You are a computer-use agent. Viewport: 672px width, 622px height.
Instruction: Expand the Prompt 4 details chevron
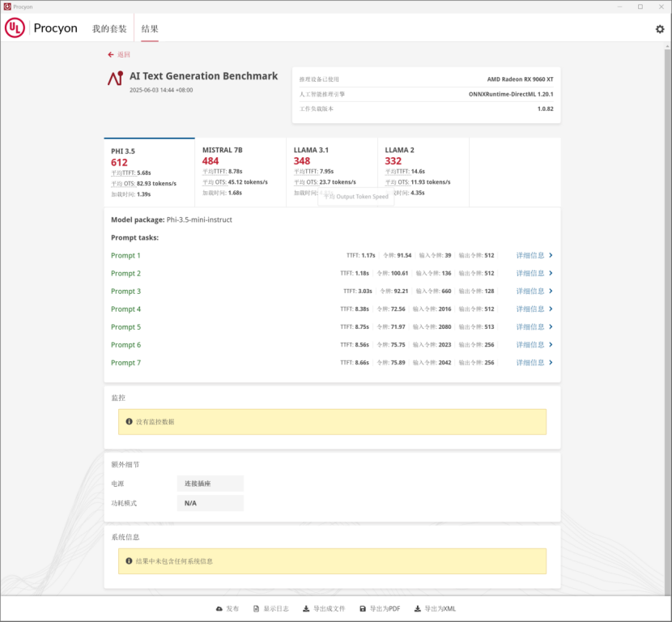tap(551, 309)
